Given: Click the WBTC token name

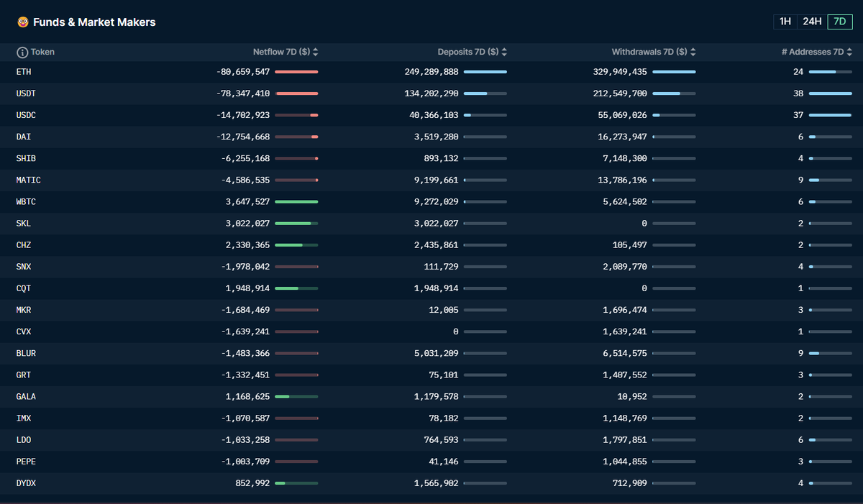Looking at the screenshot, I should click(x=26, y=202).
